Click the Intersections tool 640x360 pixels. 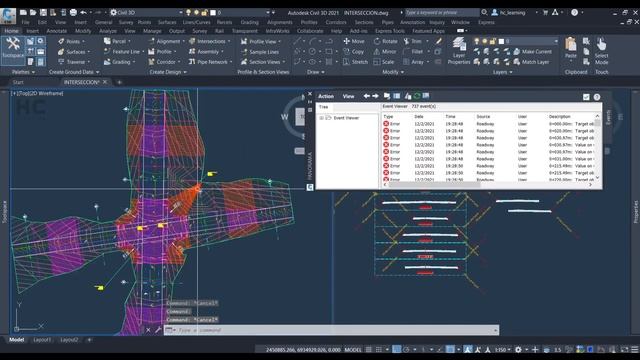click(209, 41)
